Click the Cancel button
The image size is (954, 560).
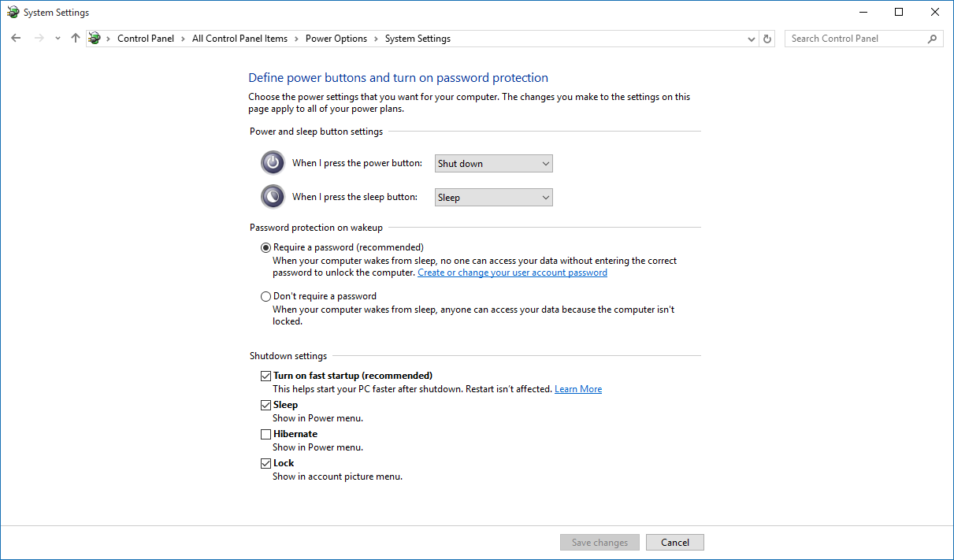pos(674,543)
